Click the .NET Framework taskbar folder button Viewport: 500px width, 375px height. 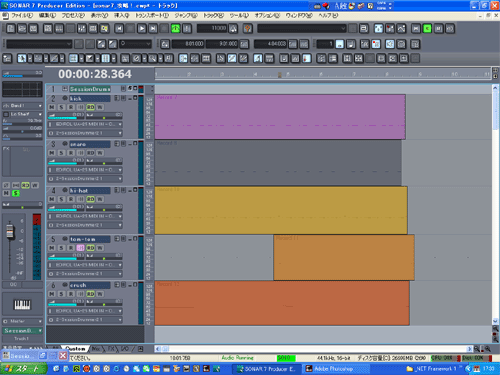[433, 369]
